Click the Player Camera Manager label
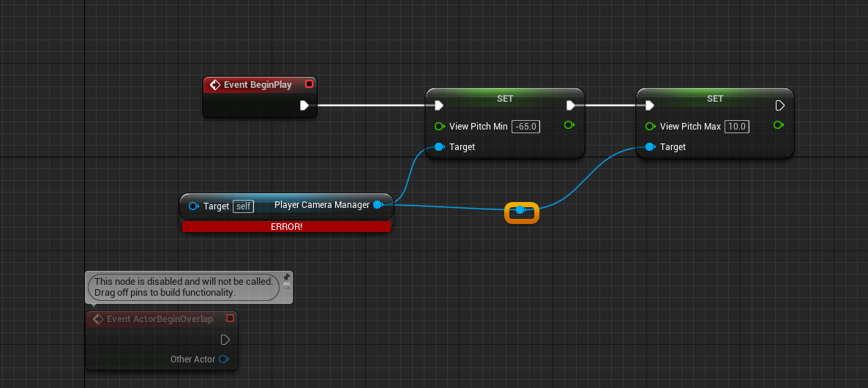868x388 pixels. pyautogui.click(x=321, y=205)
